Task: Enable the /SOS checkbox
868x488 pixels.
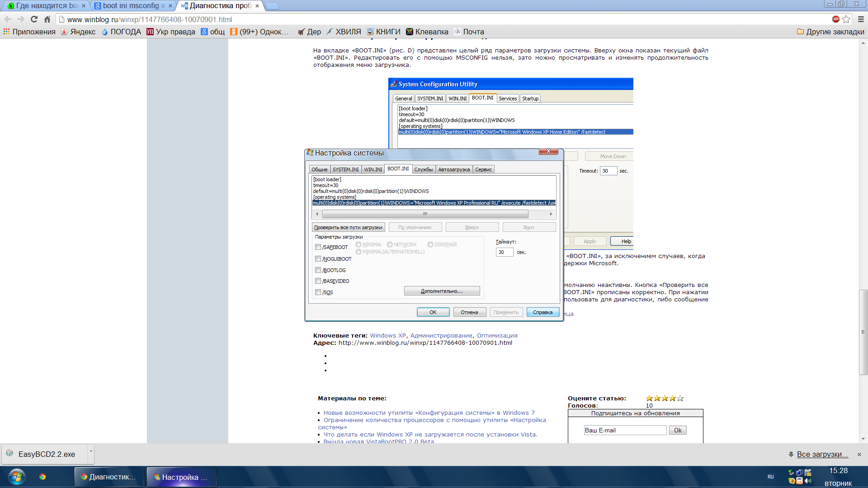Action: point(318,292)
